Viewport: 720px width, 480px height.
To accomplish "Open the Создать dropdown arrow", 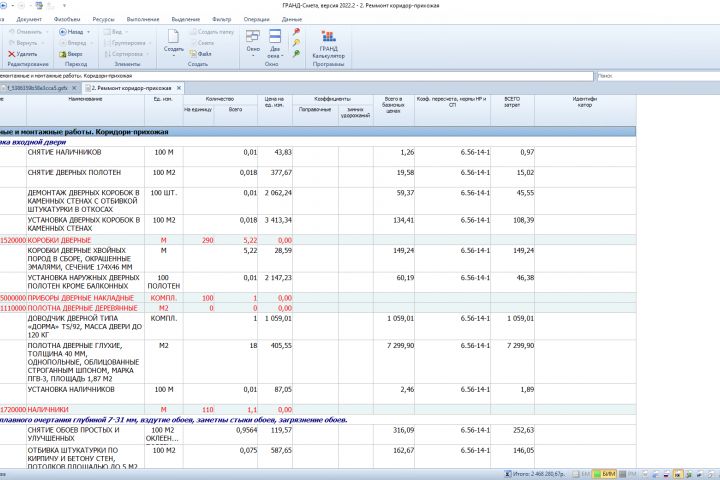I will 174,56.
